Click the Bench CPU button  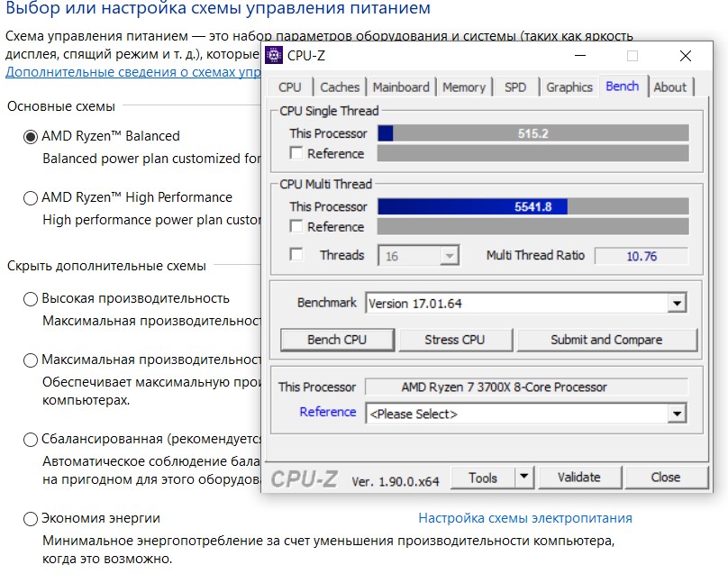click(337, 340)
